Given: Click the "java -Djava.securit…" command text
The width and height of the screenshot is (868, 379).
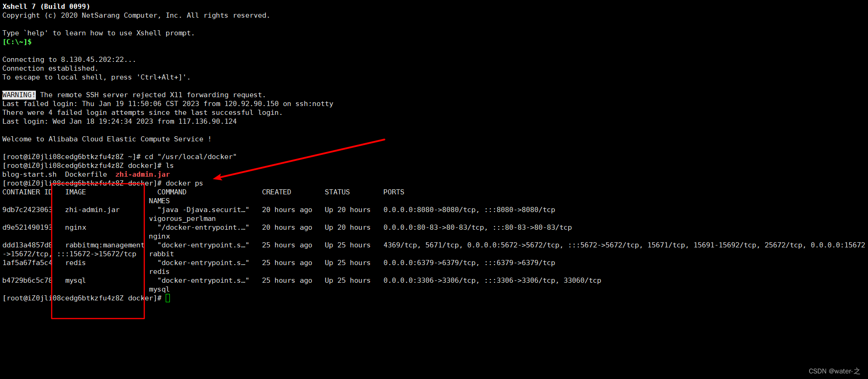Looking at the screenshot, I should point(203,210).
